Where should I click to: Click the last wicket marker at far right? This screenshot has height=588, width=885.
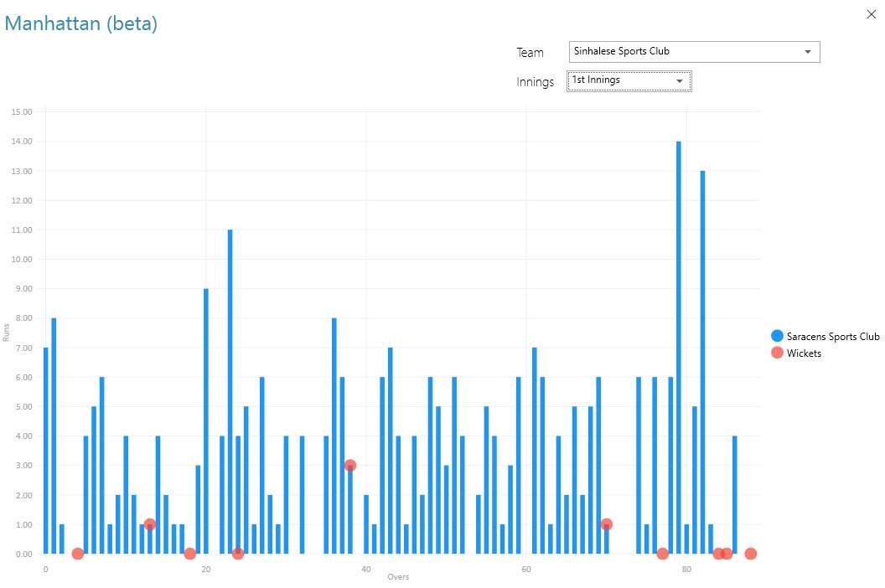(x=751, y=554)
